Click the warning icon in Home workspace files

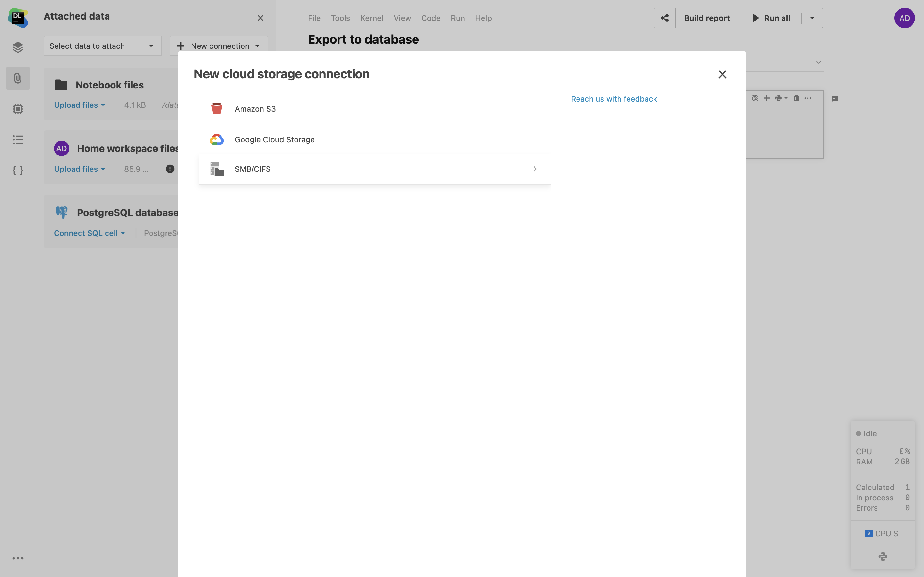pos(170,169)
